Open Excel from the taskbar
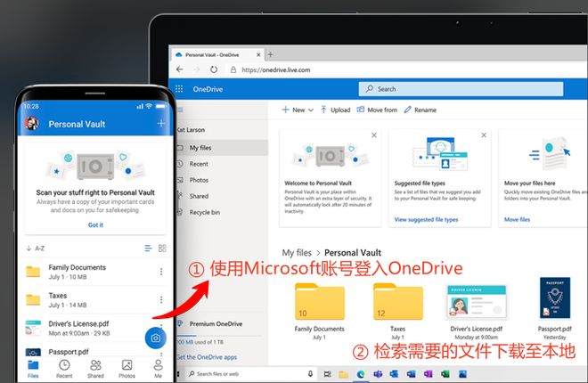The height and width of the screenshot is (383, 588). click(x=445, y=374)
